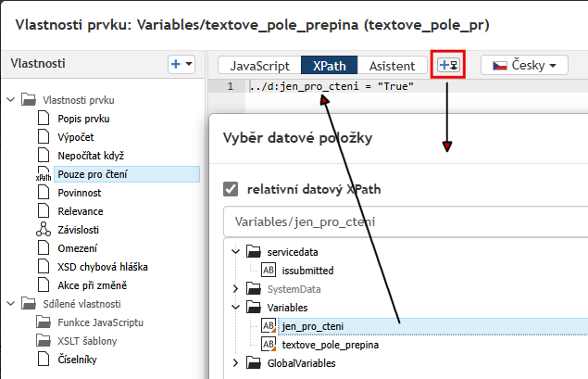
Task: Click the Povinnost document icon
Action: (x=44, y=192)
